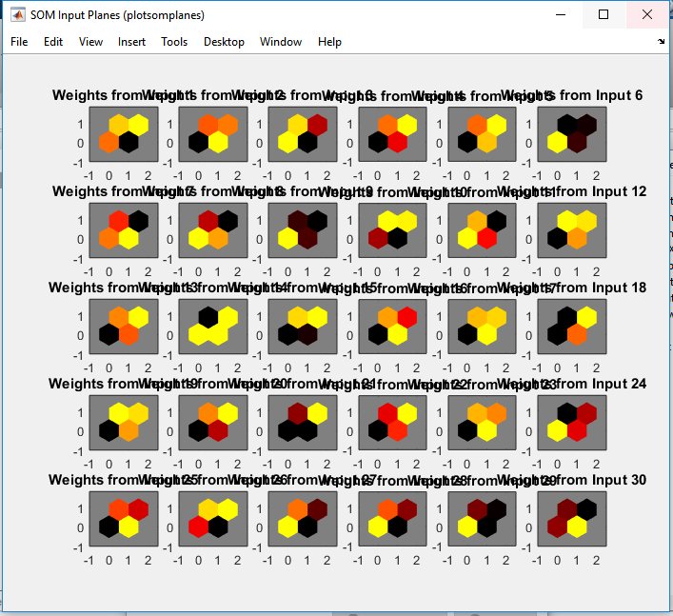This screenshot has width=673, height=616.
Task: Open the File menu
Action: click(19, 42)
